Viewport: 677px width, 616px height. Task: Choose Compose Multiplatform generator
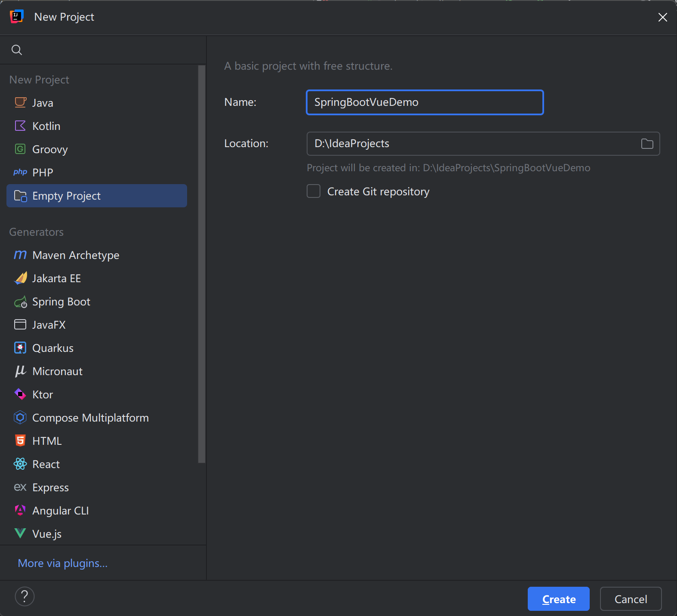[x=97, y=418]
